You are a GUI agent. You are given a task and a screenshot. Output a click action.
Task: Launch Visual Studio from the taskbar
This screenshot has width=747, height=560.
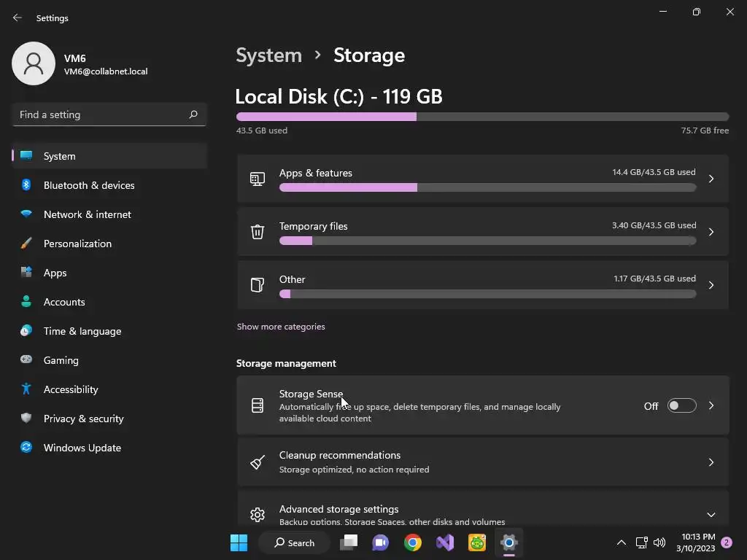pyautogui.click(x=445, y=542)
